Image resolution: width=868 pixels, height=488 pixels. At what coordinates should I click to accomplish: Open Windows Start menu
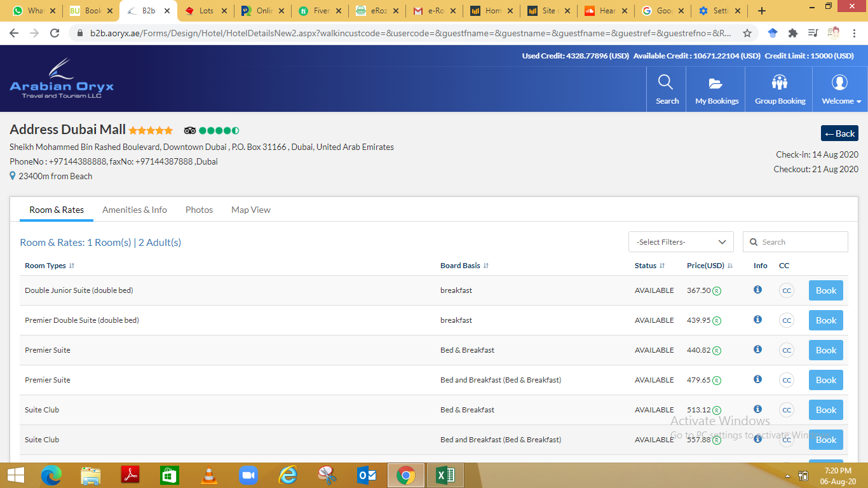tap(16, 475)
